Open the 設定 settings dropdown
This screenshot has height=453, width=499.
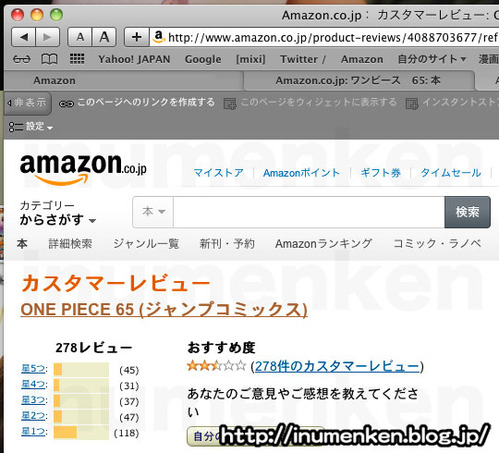[31, 127]
